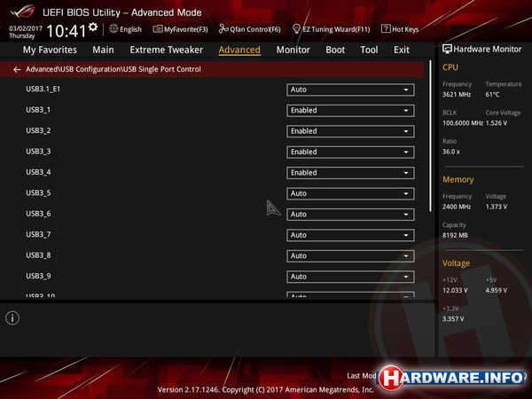Select the USB3_6 label
The width and height of the screenshot is (532, 399).
click(x=38, y=214)
